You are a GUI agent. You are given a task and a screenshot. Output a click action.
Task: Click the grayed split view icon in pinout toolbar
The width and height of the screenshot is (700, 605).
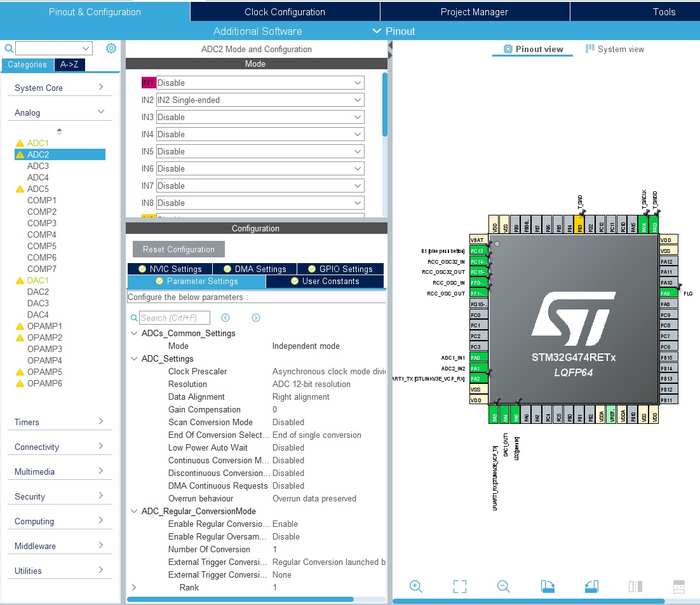(x=635, y=586)
